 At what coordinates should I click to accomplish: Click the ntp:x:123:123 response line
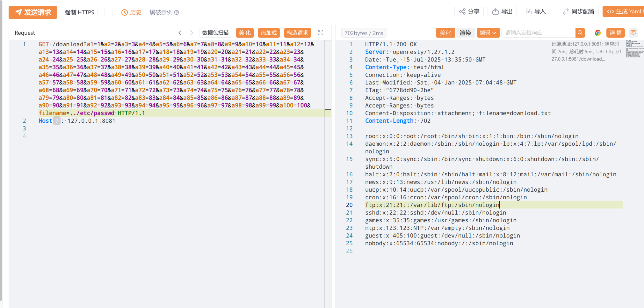click(x=438, y=228)
